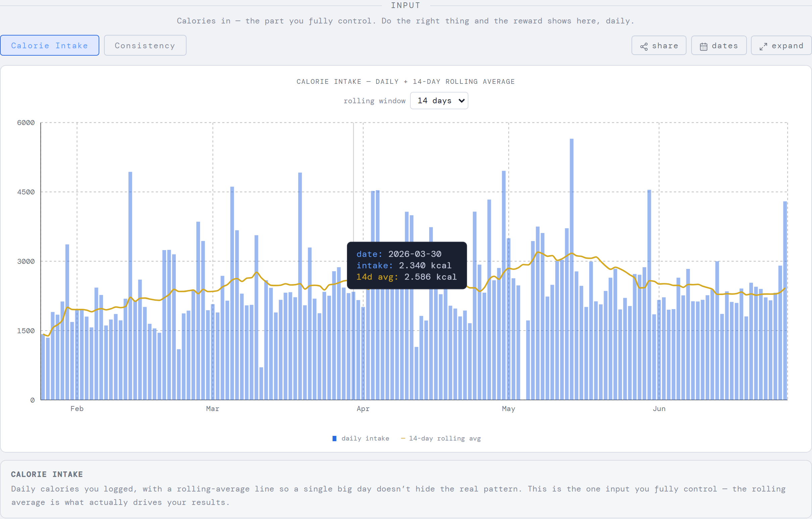The width and height of the screenshot is (812, 519).
Task: Click the expand arrows icon
Action: pyautogui.click(x=763, y=47)
